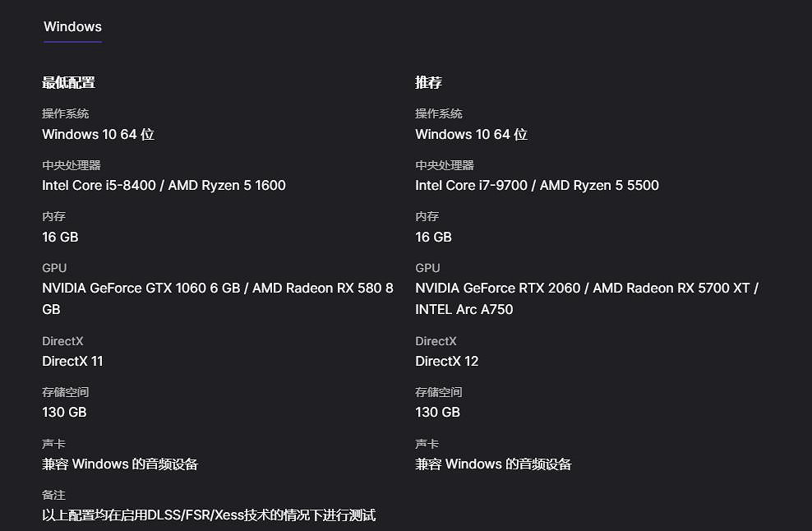Click the 中央处理器 label under 最低配置

(71, 165)
